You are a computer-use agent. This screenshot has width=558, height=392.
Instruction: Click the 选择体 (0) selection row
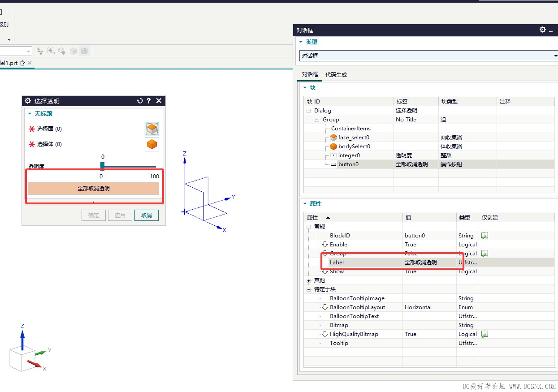[x=93, y=144]
